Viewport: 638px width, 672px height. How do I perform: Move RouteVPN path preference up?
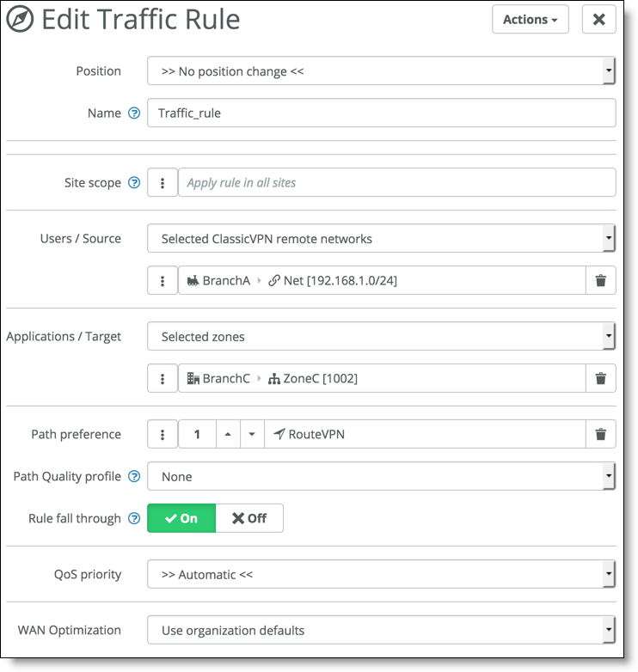(x=228, y=434)
